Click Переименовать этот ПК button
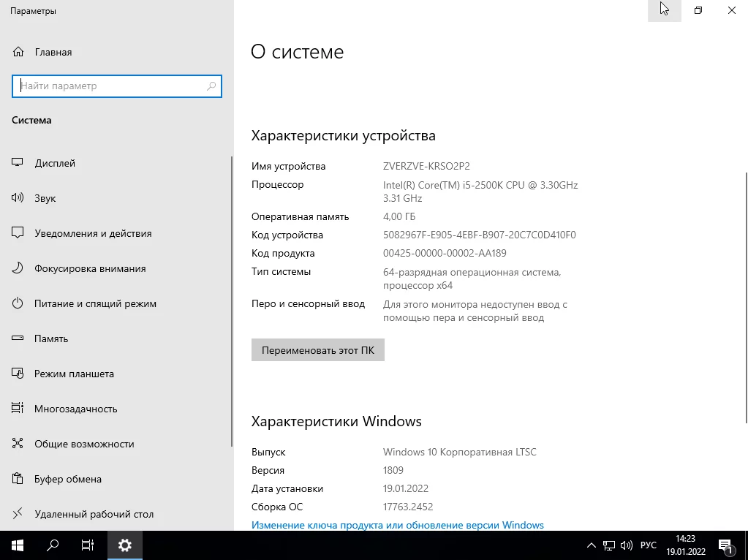The height and width of the screenshot is (560, 748). click(318, 350)
